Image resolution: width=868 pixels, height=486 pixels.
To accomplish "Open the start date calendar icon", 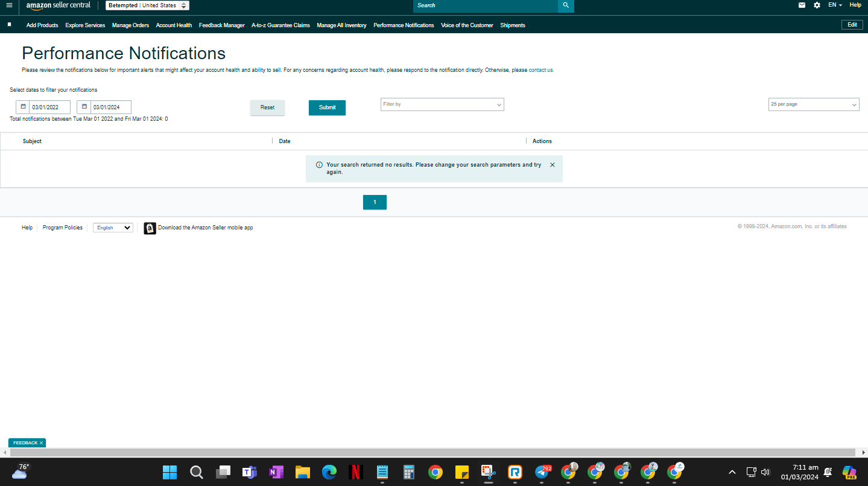I will tap(23, 107).
